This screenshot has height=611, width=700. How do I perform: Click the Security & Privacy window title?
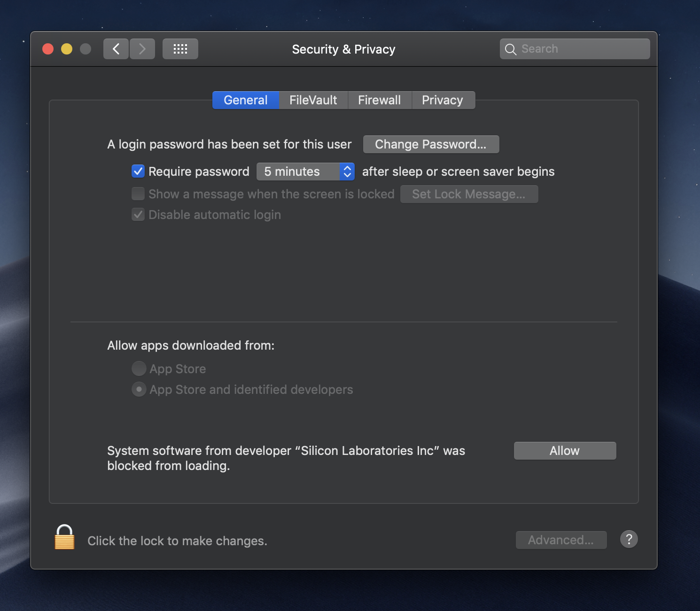(x=343, y=49)
